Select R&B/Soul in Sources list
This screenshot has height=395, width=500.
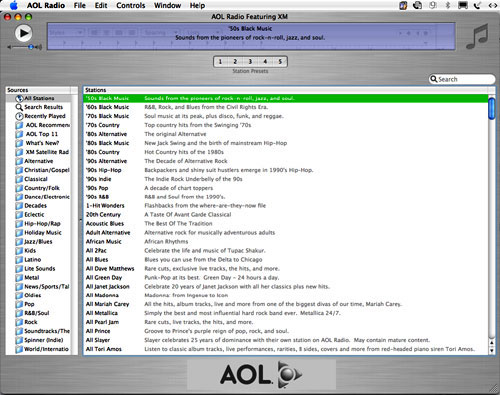37,313
